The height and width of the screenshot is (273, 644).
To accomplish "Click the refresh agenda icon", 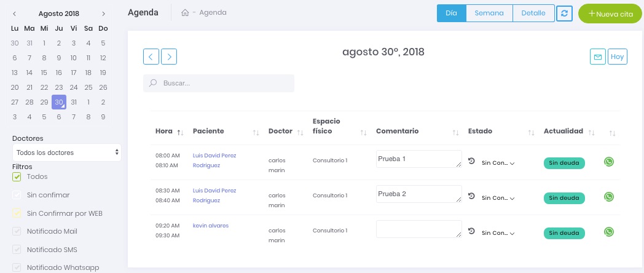I will pos(564,14).
